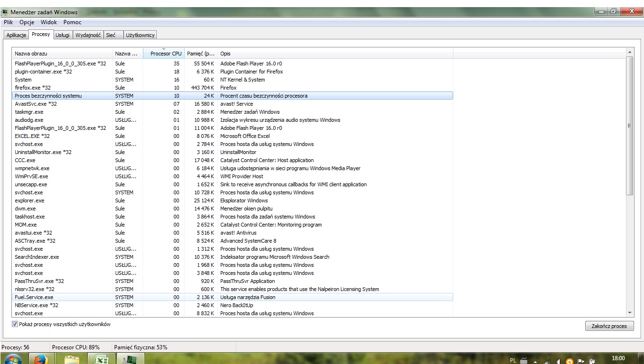Image resolution: width=644 pixels, height=364 pixels.
Task: Open the Plik menu
Action: coord(9,22)
